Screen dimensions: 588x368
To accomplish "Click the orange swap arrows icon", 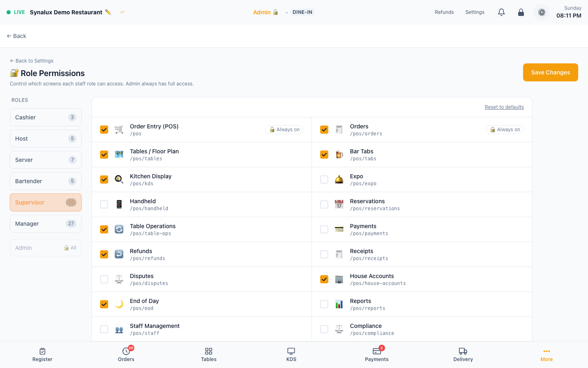I will click(x=122, y=12).
